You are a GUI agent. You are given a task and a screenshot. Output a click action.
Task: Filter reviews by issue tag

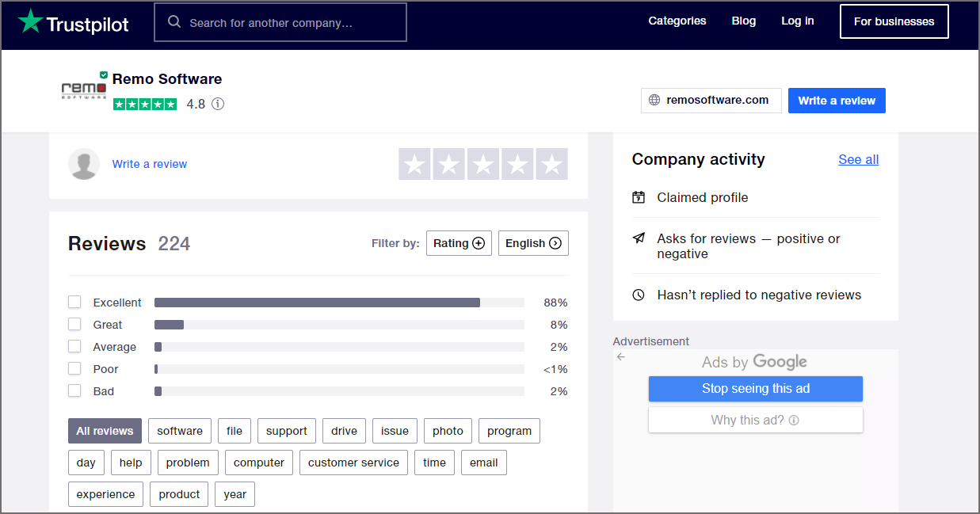395,431
